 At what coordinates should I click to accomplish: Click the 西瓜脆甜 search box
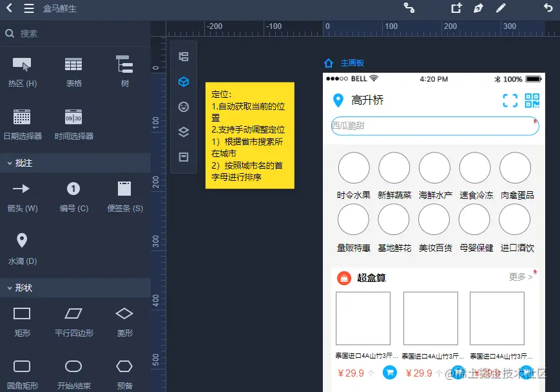coord(435,126)
